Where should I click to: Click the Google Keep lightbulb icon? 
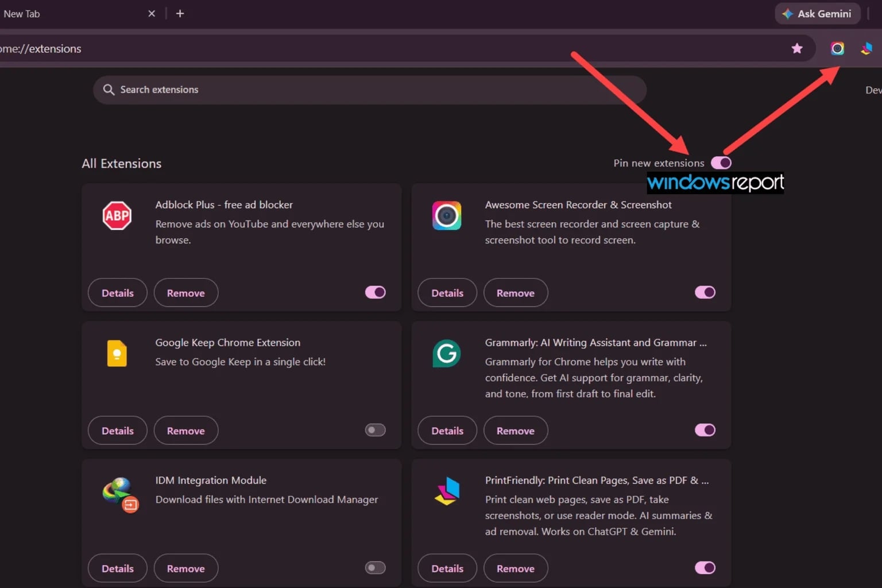[x=117, y=353]
